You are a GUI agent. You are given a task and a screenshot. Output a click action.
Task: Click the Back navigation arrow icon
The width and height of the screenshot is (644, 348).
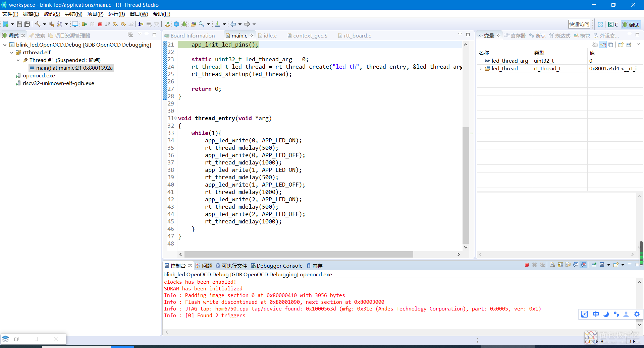pyautogui.click(x=233, y=24)
